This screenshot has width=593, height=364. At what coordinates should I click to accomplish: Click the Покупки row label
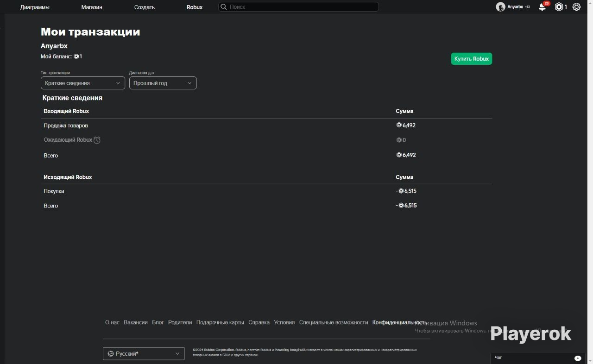[54, 191]
